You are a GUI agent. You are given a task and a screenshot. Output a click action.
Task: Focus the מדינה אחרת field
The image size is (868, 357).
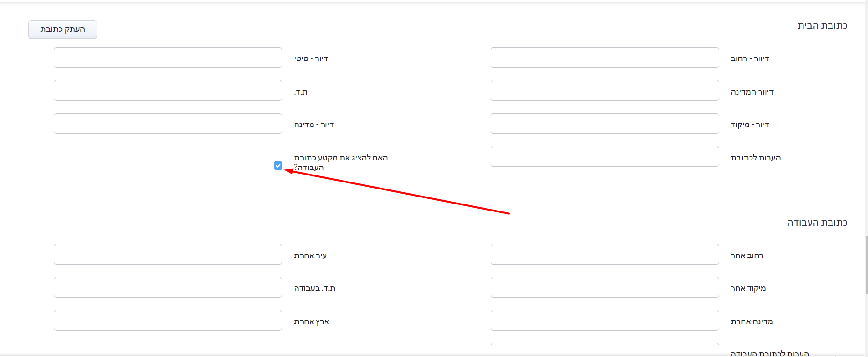605,321
